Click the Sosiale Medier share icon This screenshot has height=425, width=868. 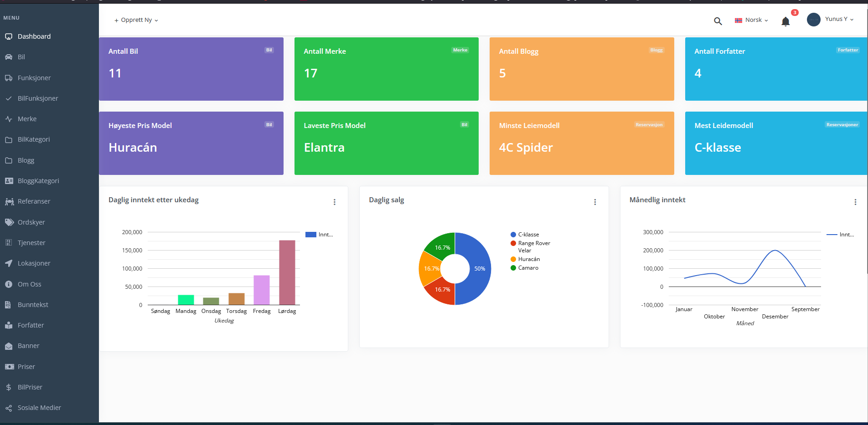click(9, 408)
